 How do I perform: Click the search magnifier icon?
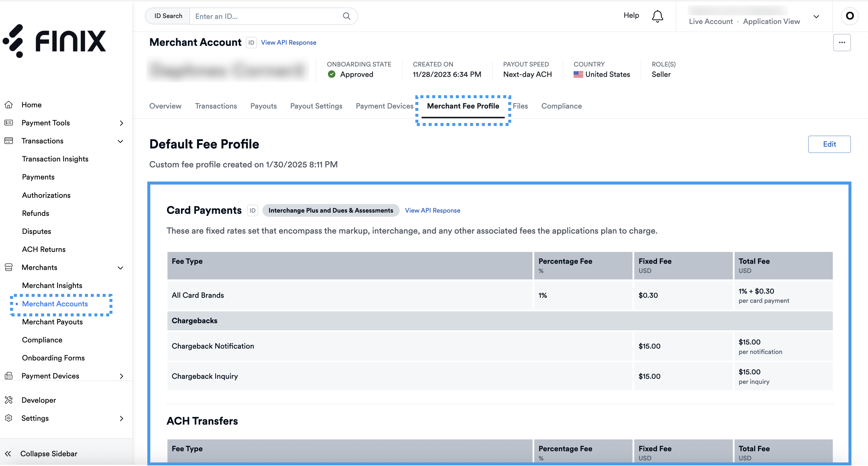click(x=346, y=16)
